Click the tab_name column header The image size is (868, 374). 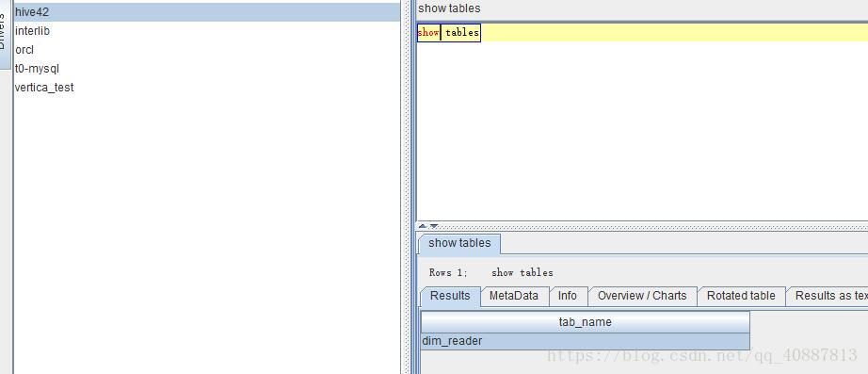586,322
